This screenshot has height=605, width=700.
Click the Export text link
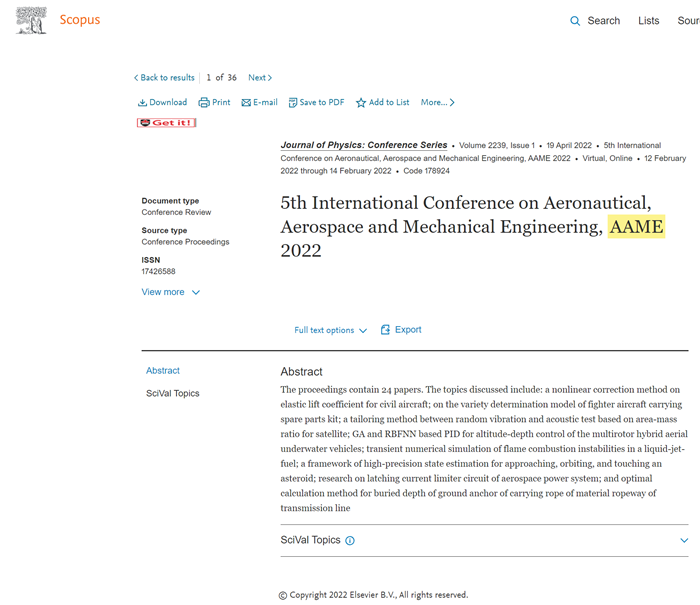tap(408, 330)
